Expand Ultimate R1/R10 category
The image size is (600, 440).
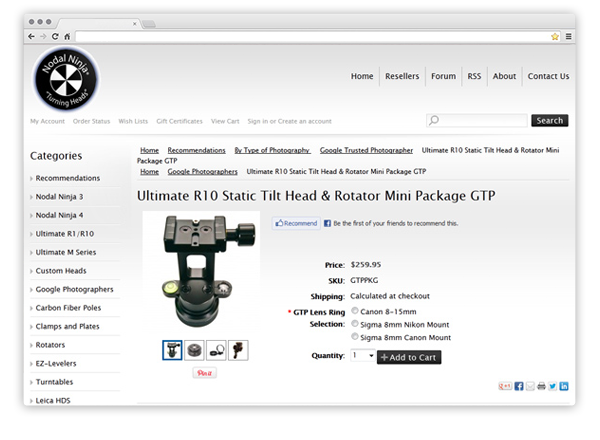tap(66, 233)
